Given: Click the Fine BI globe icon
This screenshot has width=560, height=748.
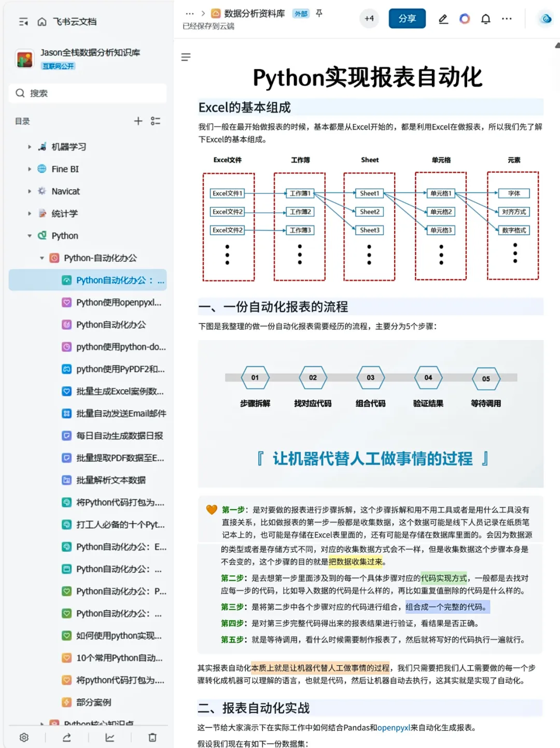Looking at the screenshot, I should 42,169.
